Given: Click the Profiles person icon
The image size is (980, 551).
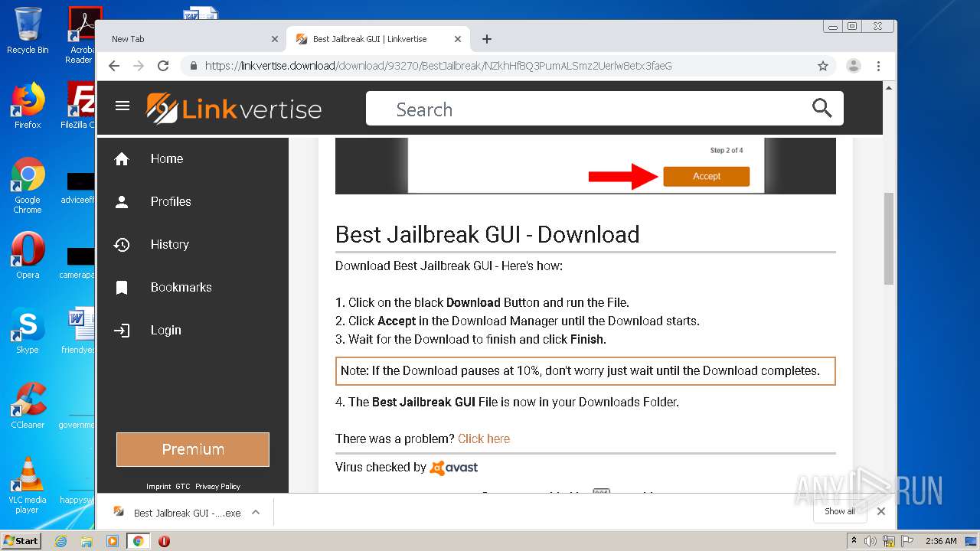Looking at the screenshot, I should (x=122, y=201).
